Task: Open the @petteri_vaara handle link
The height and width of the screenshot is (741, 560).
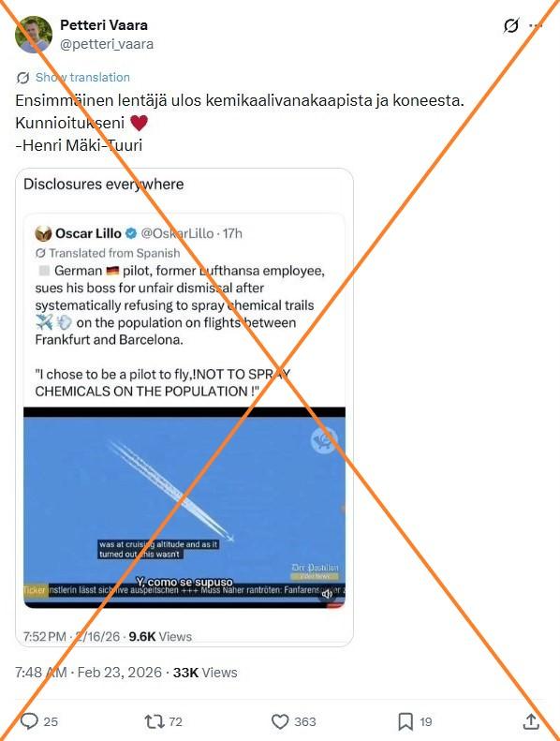Action: (x=107, y=44)
